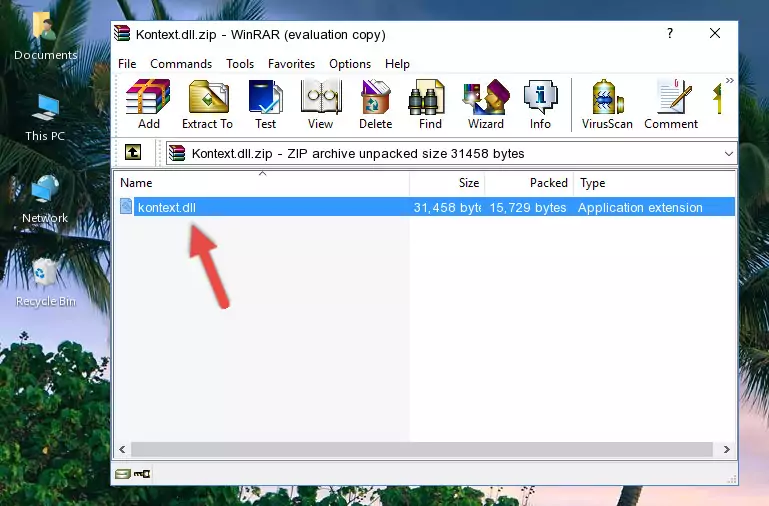The image size is (769, 506).
Task: Select the Network desktop icon
Action: pyautogui.click(x=45, y=199)
